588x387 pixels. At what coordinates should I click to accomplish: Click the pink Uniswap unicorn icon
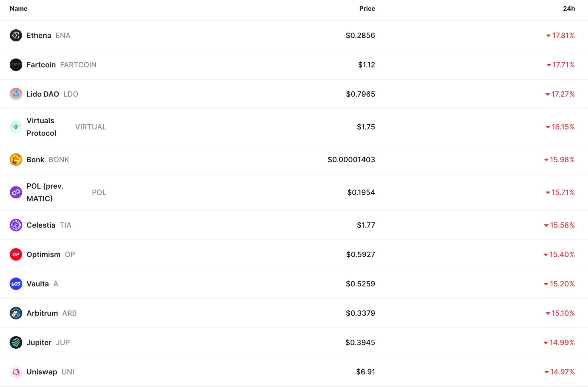tap(16, 371)
